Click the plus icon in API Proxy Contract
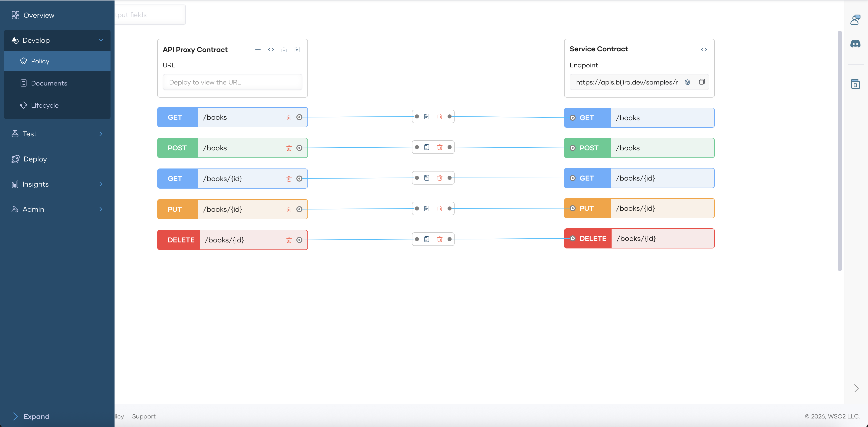The width and height of the screenshot is (868, 427). pos(258,50)
